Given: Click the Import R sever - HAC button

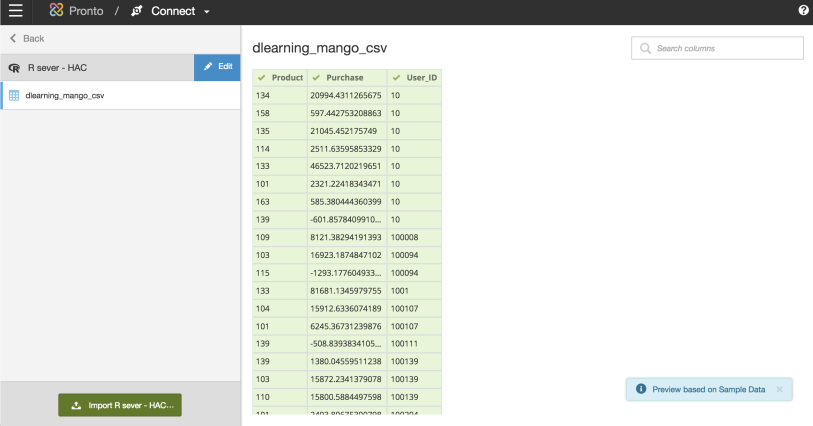Looking at the screenshot, I should pyautogui.click(x=120, y=405).
